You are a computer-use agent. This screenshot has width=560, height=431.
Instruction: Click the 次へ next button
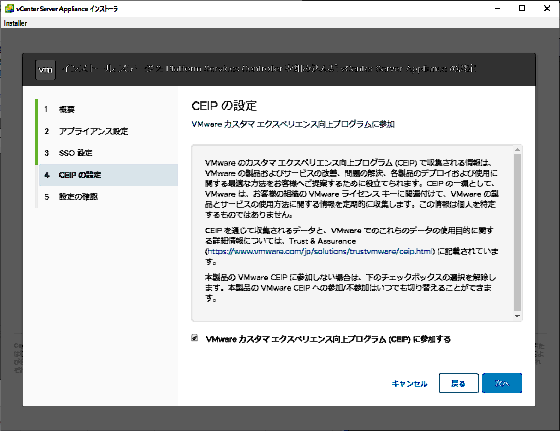(502, 383)
